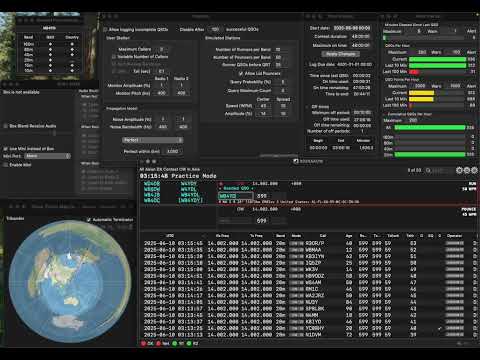
Task: Toggle Allow logging incomplete QSOs checkbox
Action: [x=105, y=30]
